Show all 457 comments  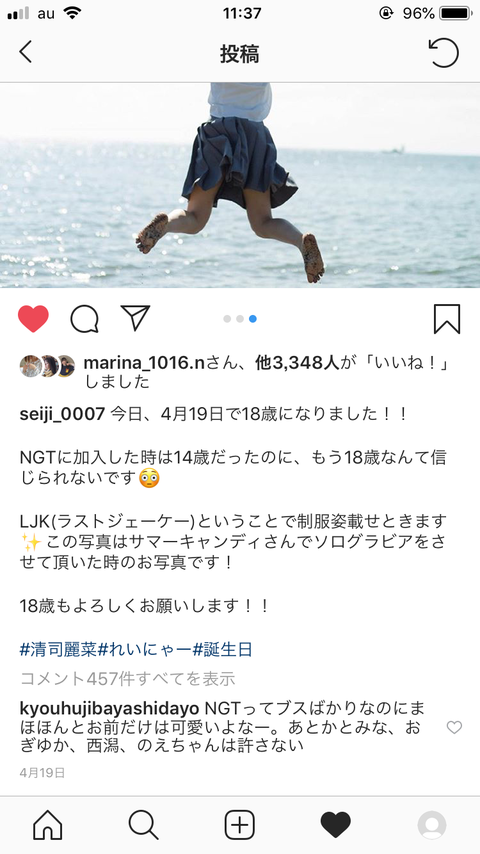(127, 679)
